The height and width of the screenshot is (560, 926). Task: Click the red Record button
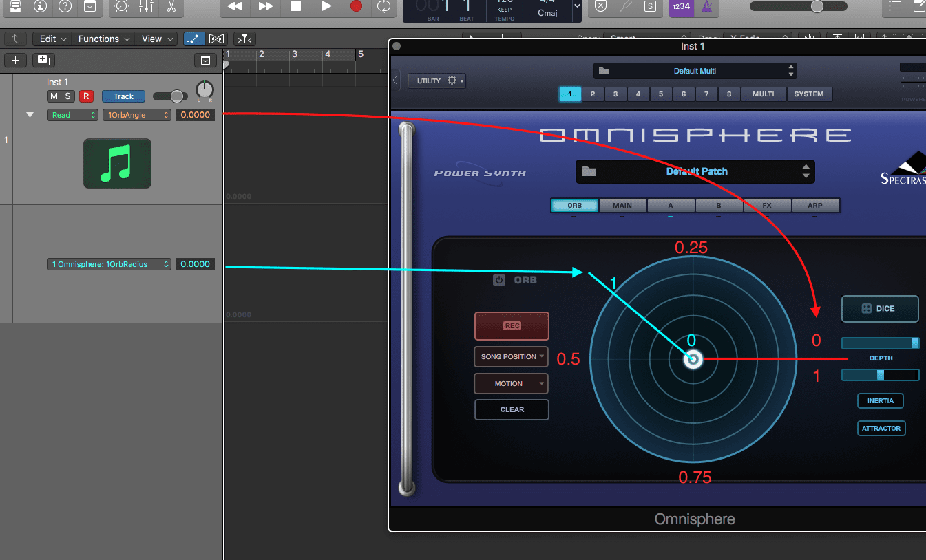coord(356,7)
